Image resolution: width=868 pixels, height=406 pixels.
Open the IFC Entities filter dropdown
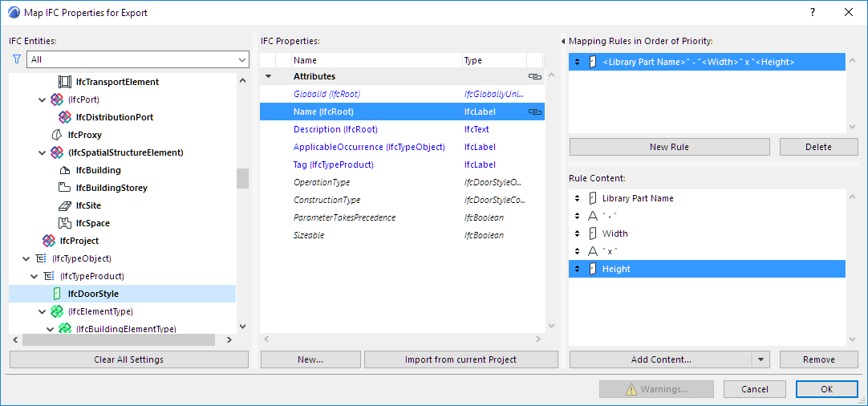242,59
